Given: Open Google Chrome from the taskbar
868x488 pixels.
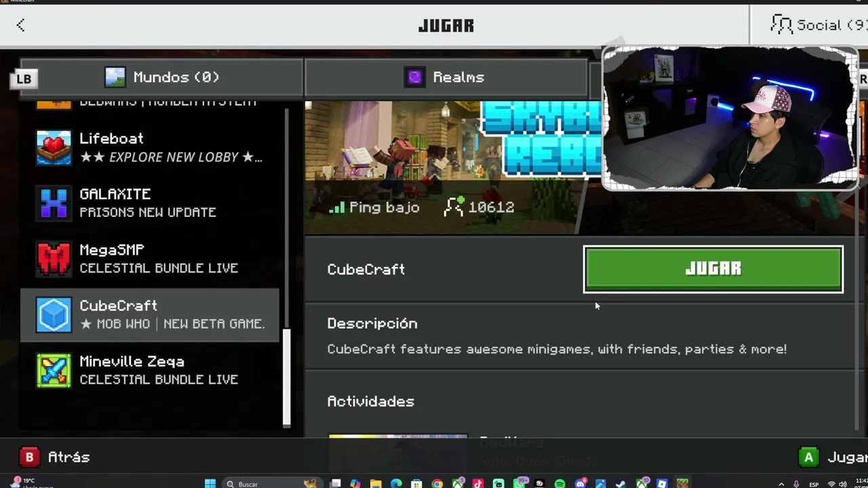Looking at the screenshot, I should point(437,484).
